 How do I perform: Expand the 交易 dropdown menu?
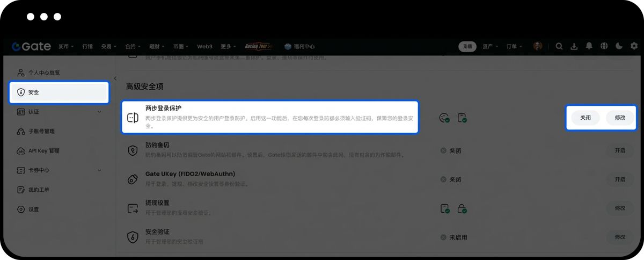(x=109, y=46)
